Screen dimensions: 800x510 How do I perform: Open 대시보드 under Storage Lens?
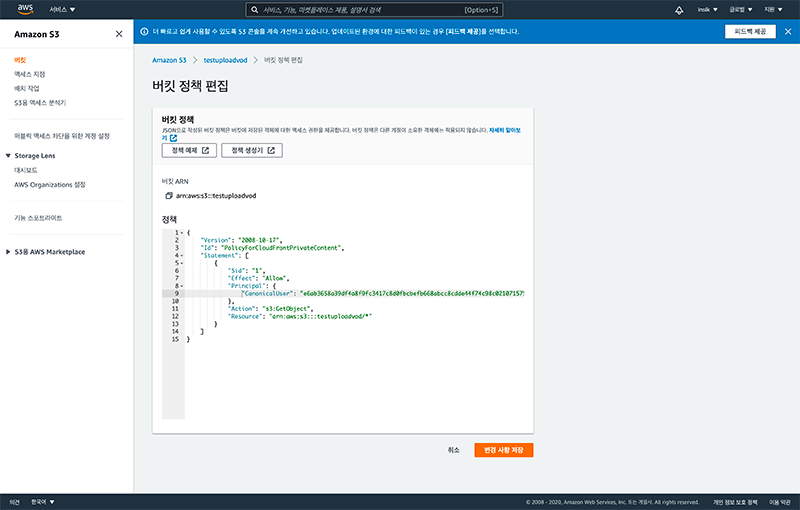coord(26,170)
